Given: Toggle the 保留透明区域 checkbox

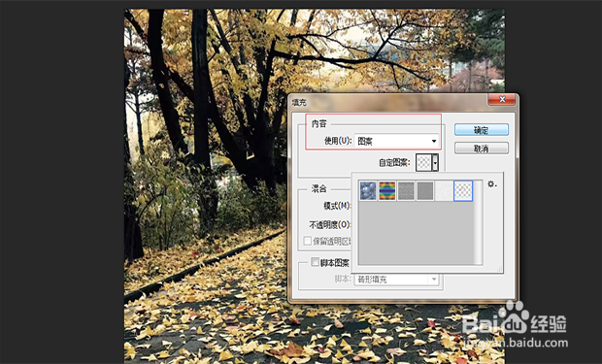Looking at the screenshot, I should pos(307,241).
